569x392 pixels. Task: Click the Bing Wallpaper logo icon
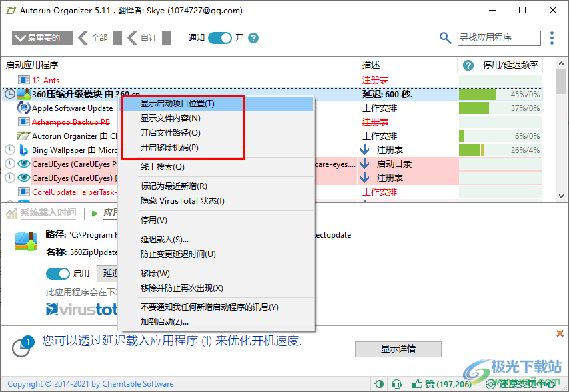point(23,150)
